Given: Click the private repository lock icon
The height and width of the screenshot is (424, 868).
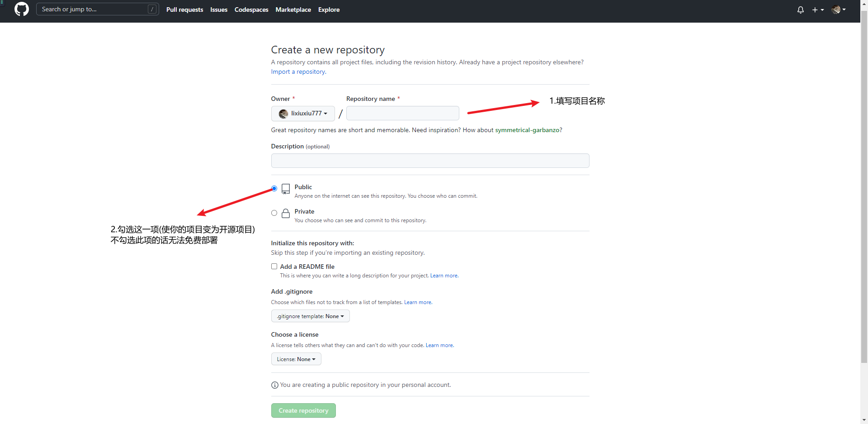Looking at the screenshot, I should click(286, 213).
